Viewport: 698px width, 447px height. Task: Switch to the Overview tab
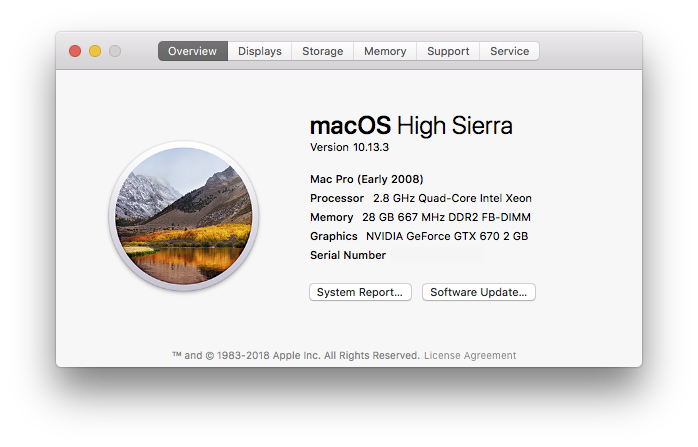[x=193, y=51]
